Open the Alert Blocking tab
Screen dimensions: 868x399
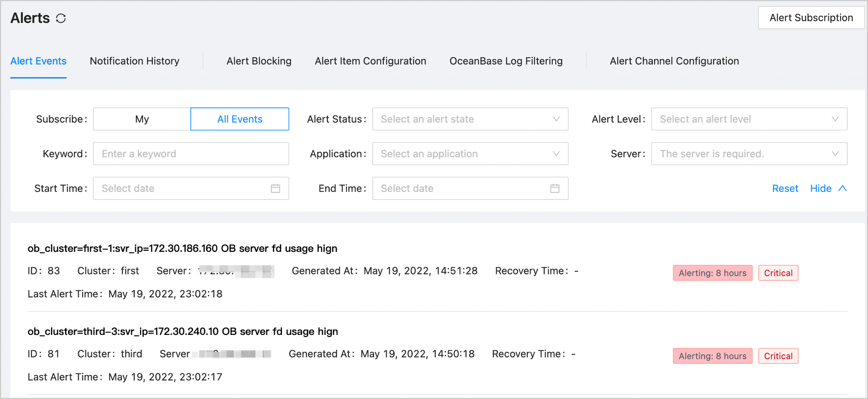click(259, 61)
